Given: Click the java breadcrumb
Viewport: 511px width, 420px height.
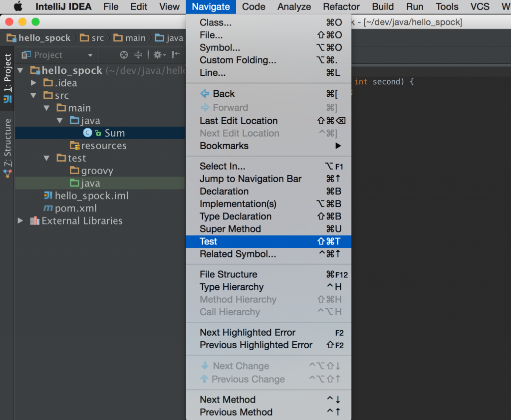Looking at the screenshot, I should point(169,38).
